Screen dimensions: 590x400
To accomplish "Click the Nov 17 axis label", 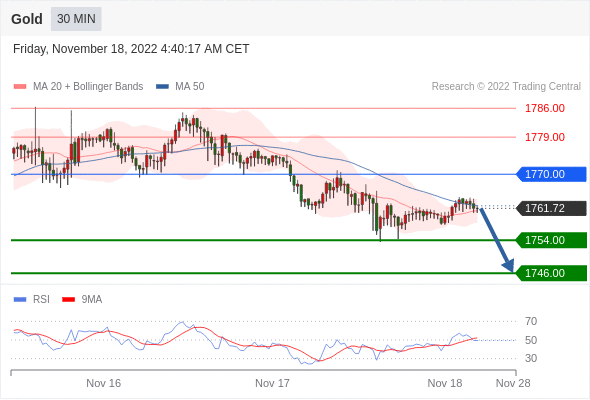I will (x=272, y=383).
